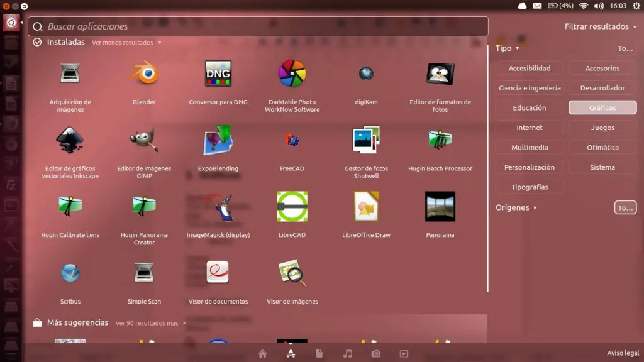This screenshot has height=362, width=644.
Task: Collapse the Filtrar resultados panel
Action: click(x=601, y=26)
